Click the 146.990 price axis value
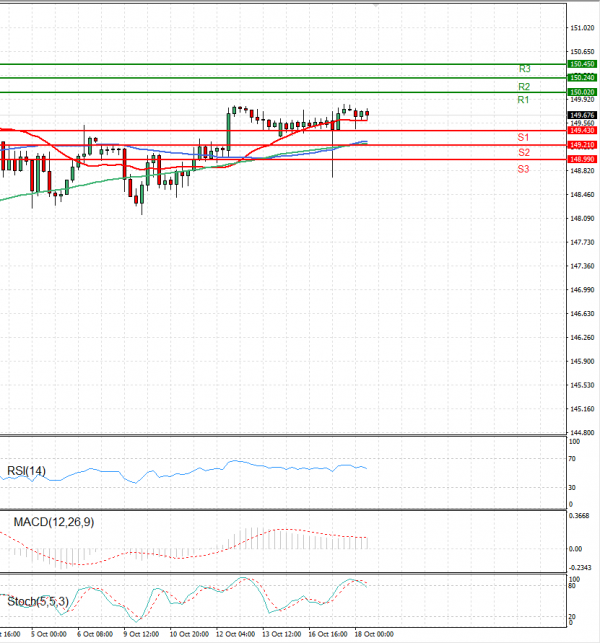This screenshot has width=600, height=643. click(582, 290)
